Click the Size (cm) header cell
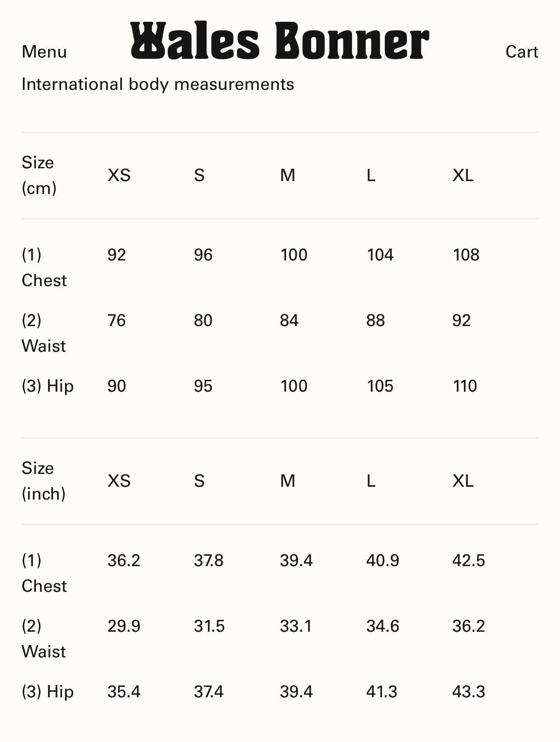 [39, 175]
